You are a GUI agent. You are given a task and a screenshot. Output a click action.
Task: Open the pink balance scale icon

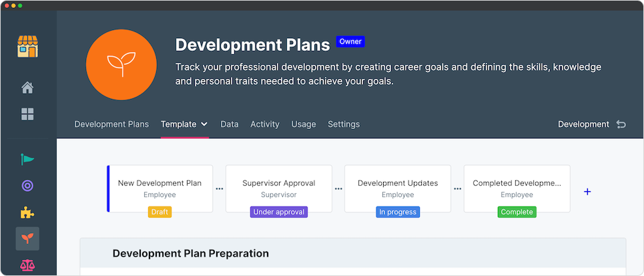(x=27, y=265)
